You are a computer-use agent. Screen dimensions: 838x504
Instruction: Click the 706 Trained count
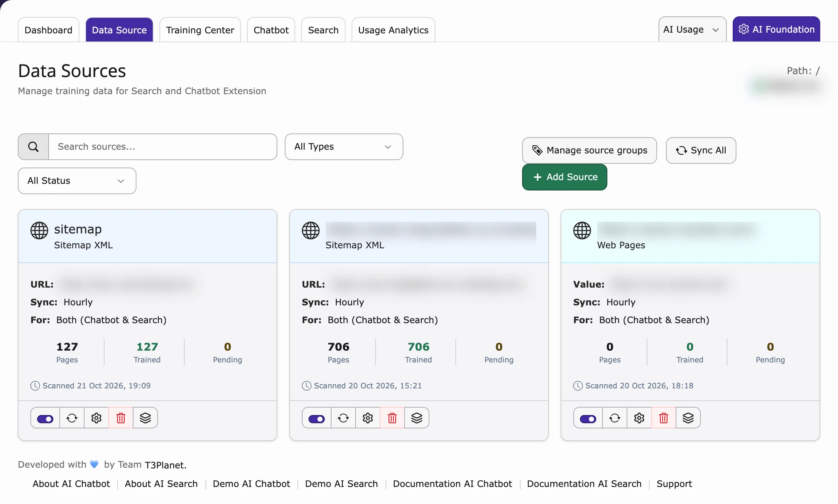(419, 347)
